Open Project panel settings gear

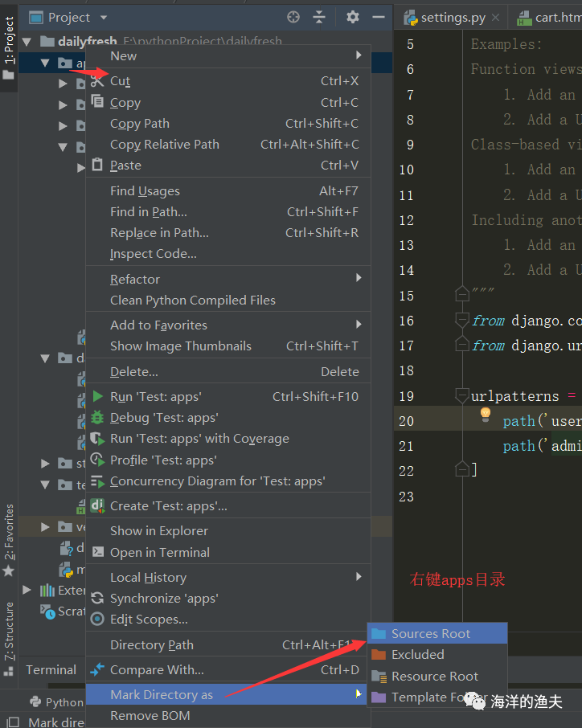(x=353, y=17)
